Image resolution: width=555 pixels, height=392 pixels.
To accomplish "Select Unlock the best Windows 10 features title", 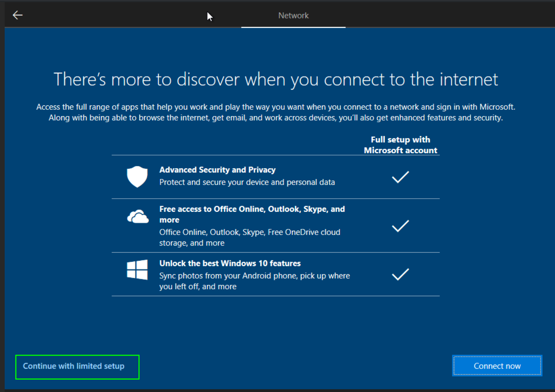I will point(230,263).
